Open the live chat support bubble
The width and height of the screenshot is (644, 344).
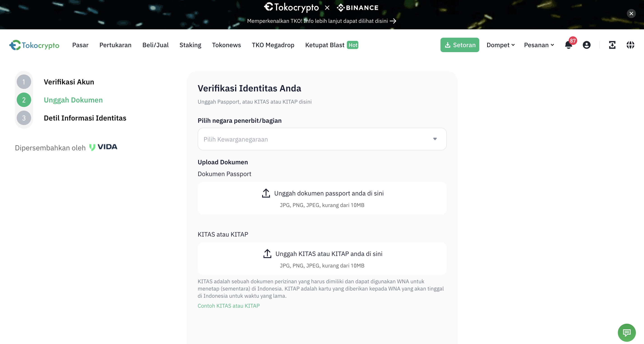626,332
